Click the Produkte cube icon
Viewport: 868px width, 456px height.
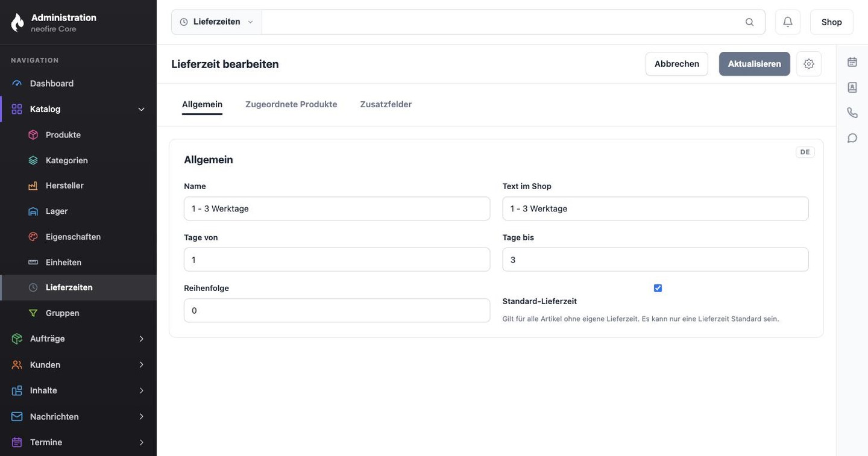[33, 135]
